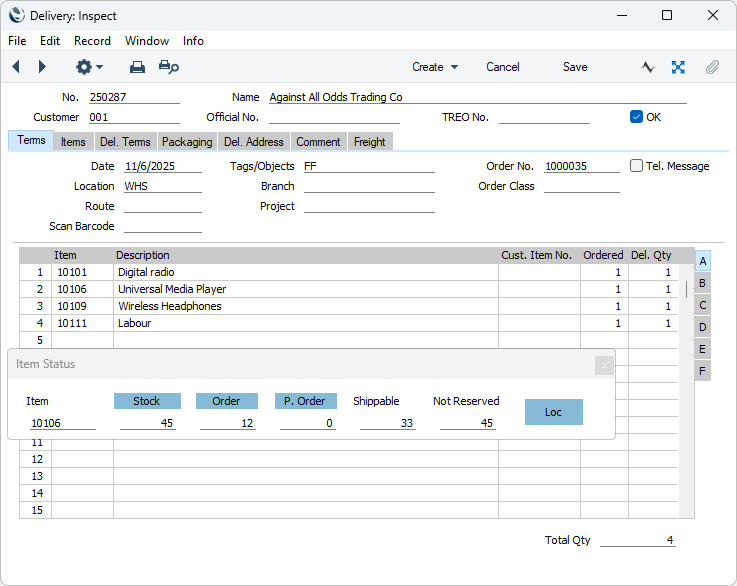
Task: Open the Record menu
Action: (x=92, y=41)
